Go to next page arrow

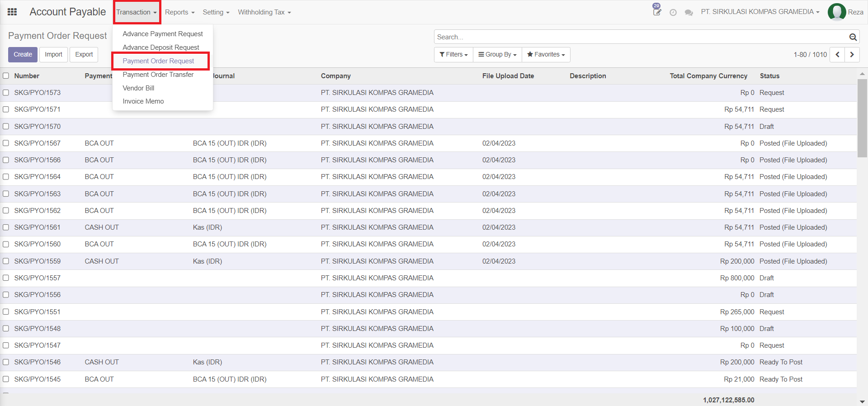[852, 55]
